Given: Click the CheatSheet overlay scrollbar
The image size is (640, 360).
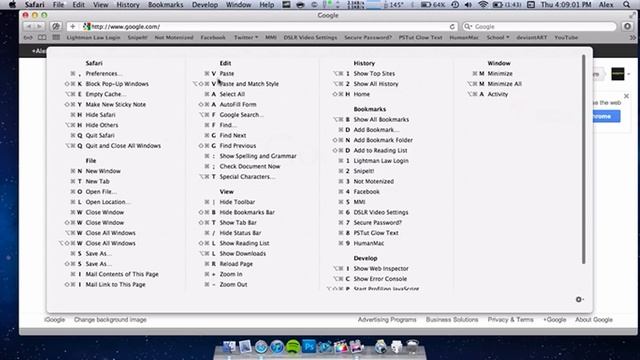Looking at the screenshot, I should 584,159.
